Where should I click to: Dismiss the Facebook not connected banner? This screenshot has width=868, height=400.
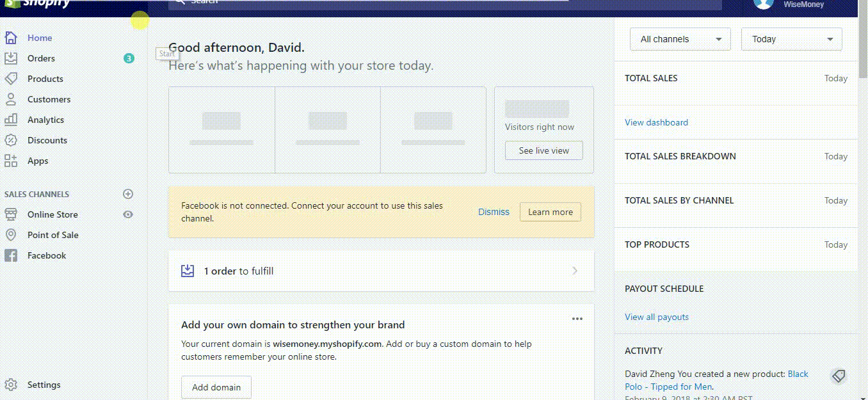tap(494, 212)
